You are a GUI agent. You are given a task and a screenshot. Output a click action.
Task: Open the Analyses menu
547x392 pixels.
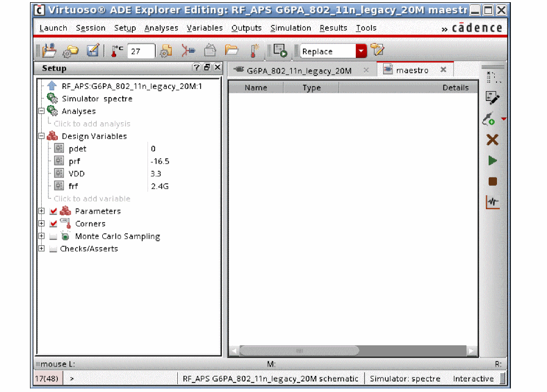161,28
